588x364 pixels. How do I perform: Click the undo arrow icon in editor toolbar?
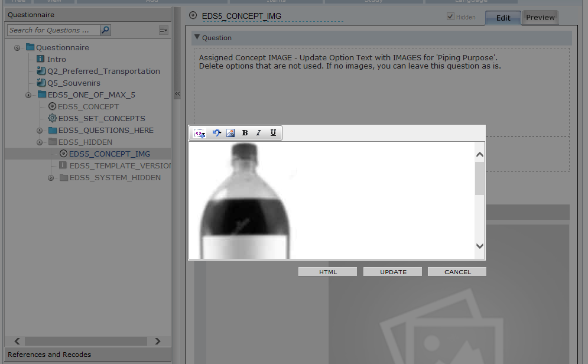(x=216, y=133)
